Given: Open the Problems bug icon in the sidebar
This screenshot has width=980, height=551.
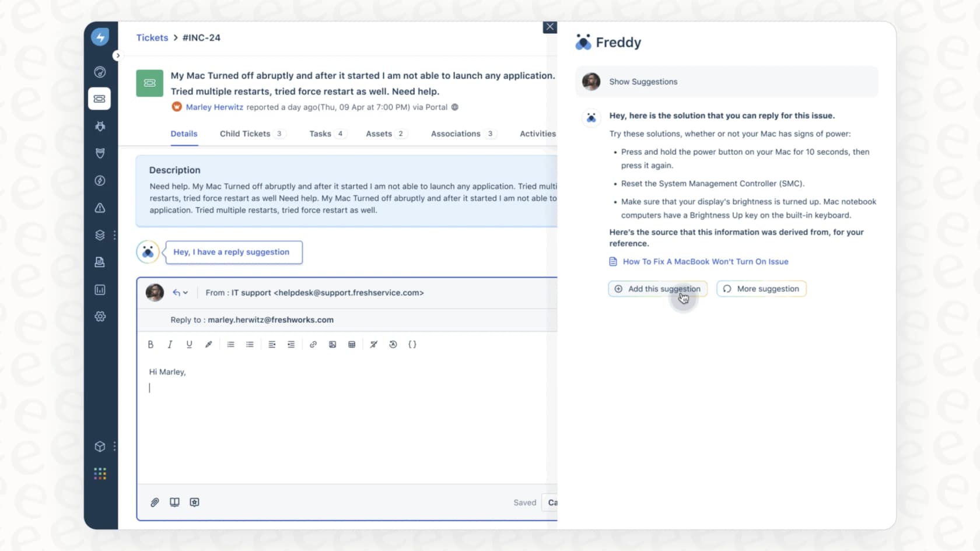Looking at the screenshot, I should [x=100, y=126].
